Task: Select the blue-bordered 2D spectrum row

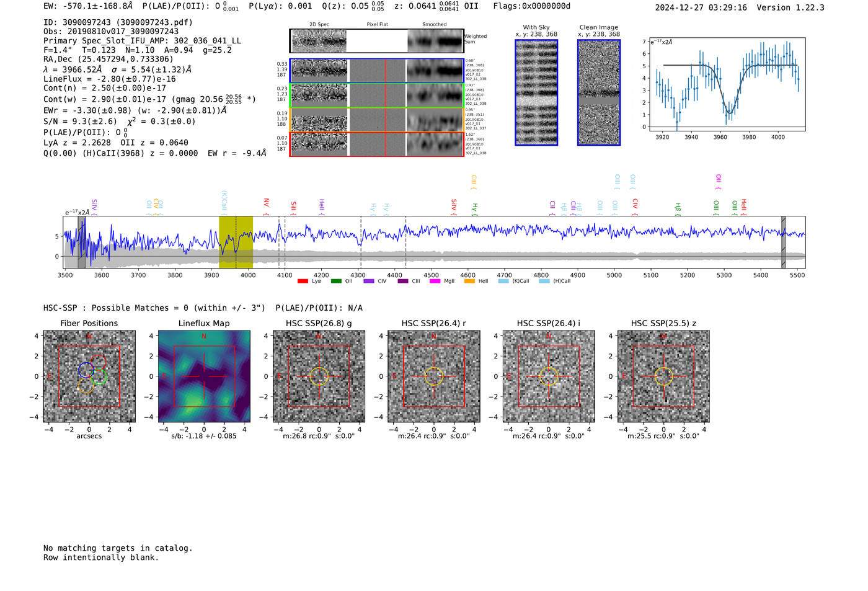Action: point(377,71)
